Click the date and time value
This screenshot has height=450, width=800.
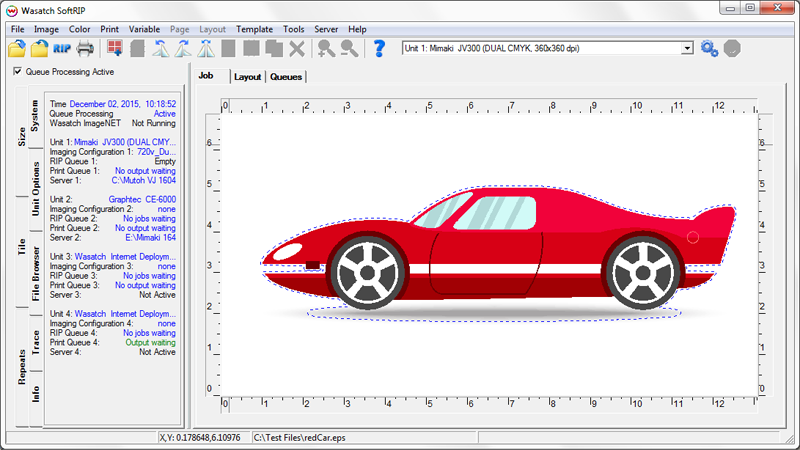coord(123,104)
